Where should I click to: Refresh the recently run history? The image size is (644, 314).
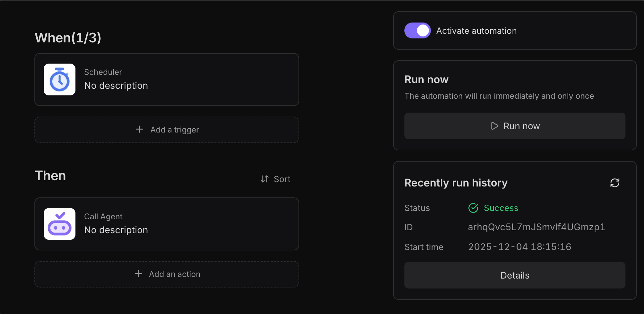click(615, 183)
